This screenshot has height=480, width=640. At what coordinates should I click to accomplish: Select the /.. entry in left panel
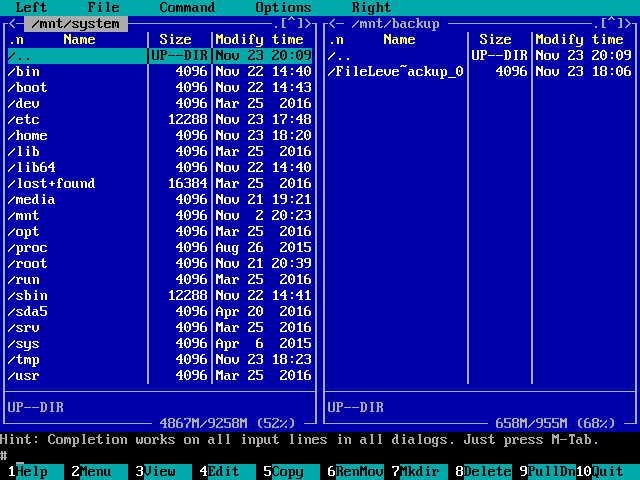(160, 56)
